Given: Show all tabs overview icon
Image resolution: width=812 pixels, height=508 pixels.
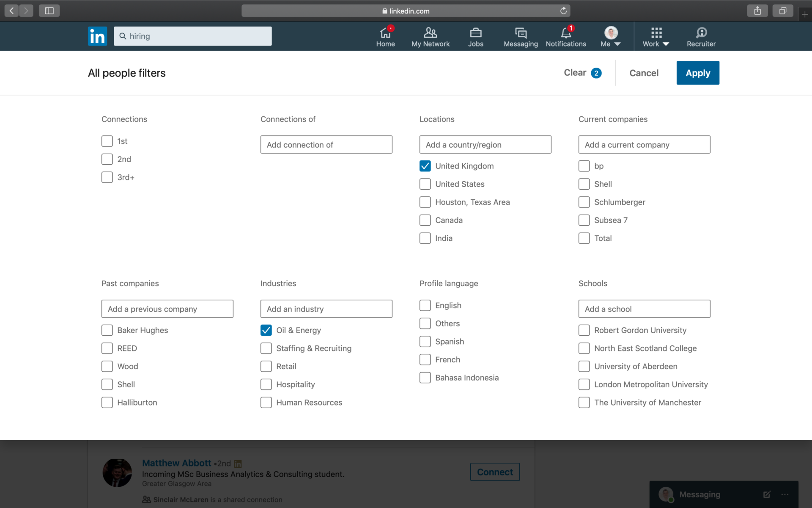Looking at the screenshot, I should (783, 11).
